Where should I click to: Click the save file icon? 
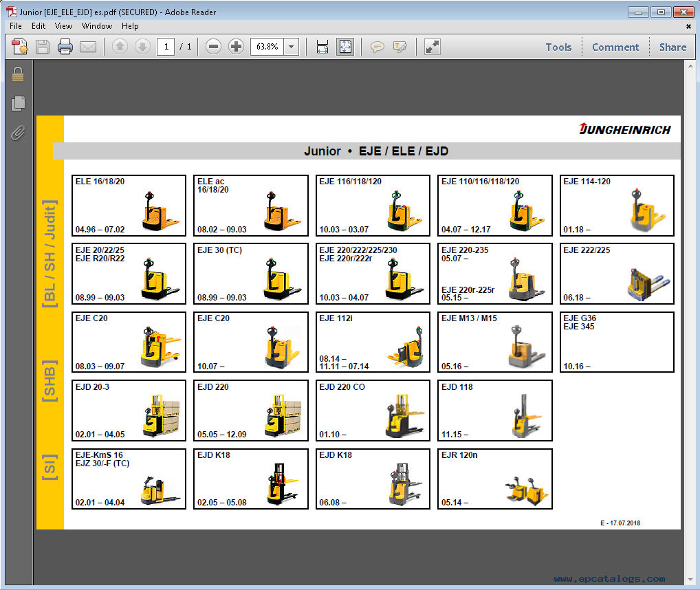pos(43,46)
